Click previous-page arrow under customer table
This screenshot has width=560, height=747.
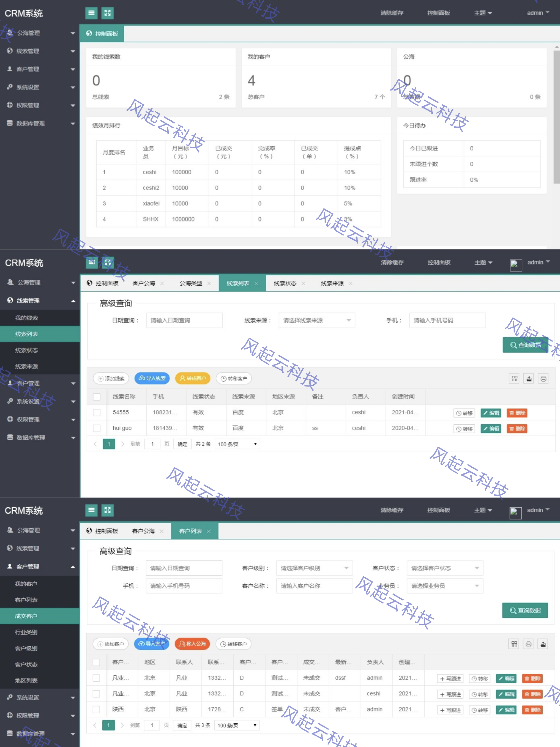pos(95,725)
